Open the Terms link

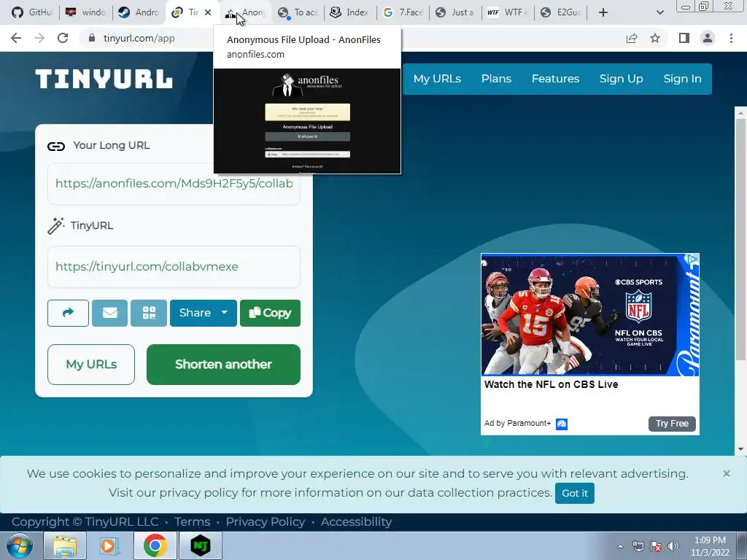pyautogui.click(x=192, y=522)
